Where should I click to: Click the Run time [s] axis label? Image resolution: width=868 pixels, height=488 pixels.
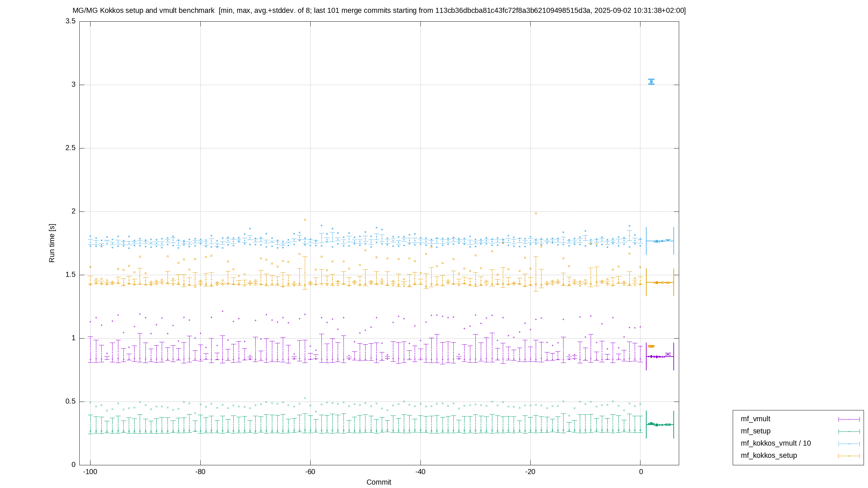coord(52,243)
